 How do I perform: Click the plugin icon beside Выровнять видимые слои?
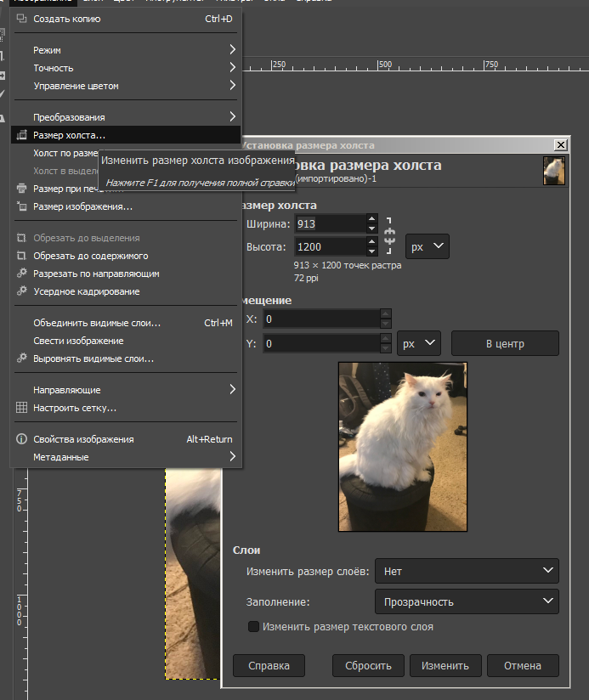[x=21, y=358]
